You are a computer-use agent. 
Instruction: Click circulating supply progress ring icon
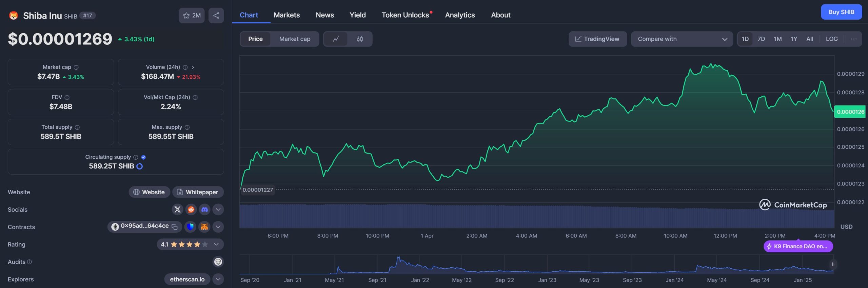click(x=139, y=166)
